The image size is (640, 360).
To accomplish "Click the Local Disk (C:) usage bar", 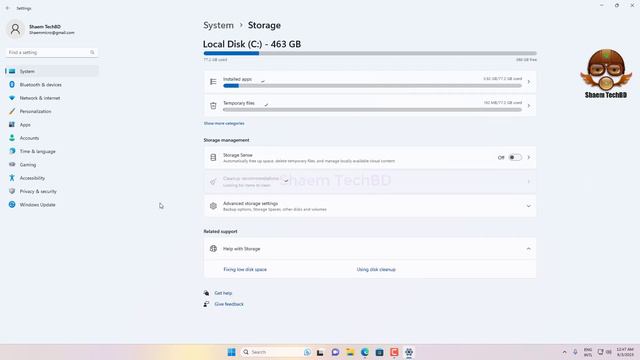I will click(370, 53).
